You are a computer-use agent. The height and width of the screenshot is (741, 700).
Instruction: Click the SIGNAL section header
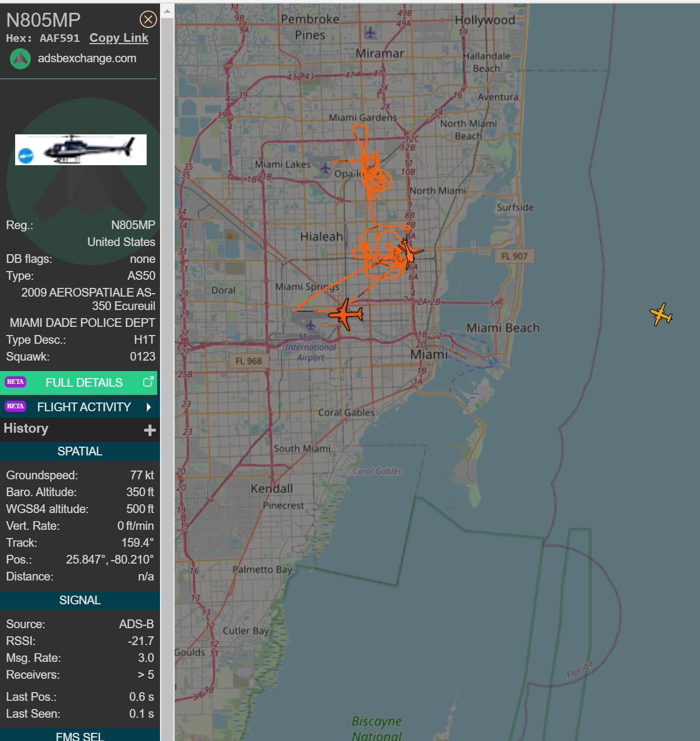[x=80, y=600]
